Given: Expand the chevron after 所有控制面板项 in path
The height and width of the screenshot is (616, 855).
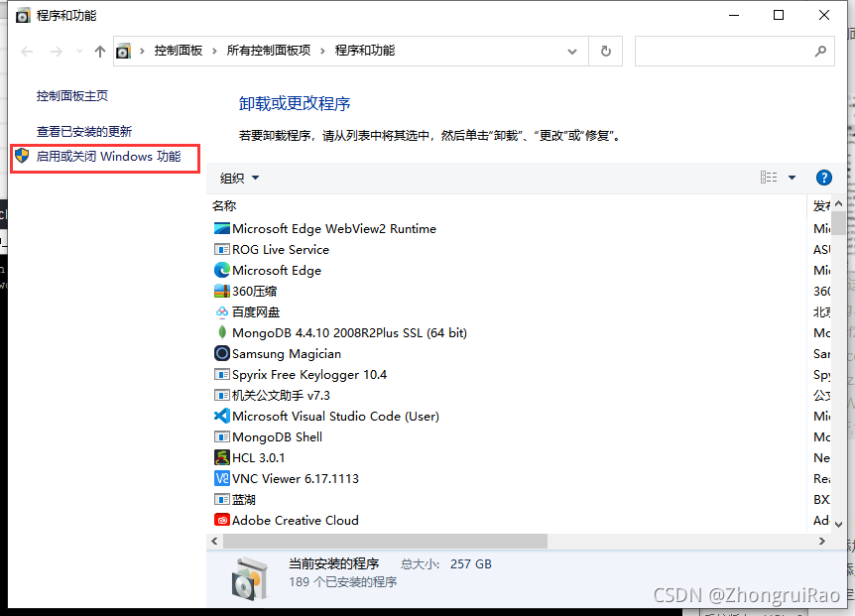Looking at the screenshot, I should coord(322,51).
